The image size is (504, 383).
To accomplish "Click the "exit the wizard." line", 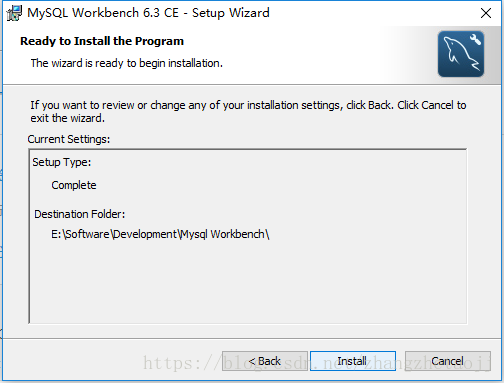I will coord(68,118).
